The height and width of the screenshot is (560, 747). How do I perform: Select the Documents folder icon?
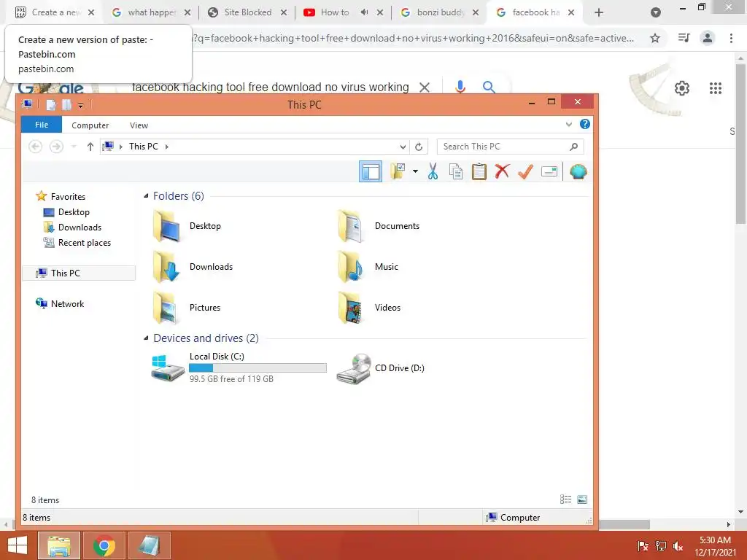352,226
